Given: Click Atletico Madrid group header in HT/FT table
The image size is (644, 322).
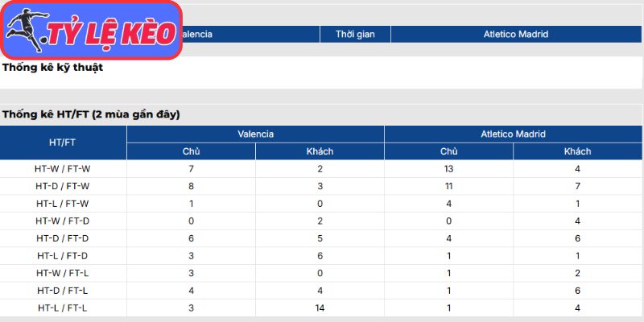Looking at the screenshot, I should [513, 134].
